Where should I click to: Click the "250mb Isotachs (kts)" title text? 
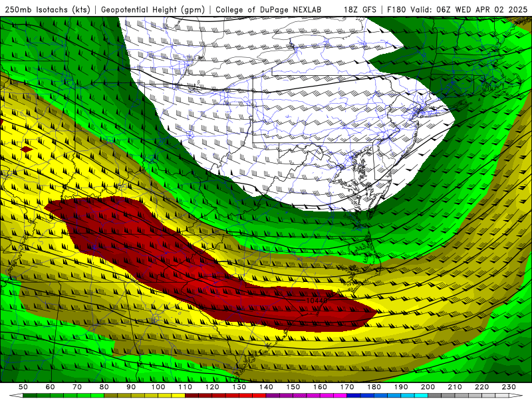(48, 9)
